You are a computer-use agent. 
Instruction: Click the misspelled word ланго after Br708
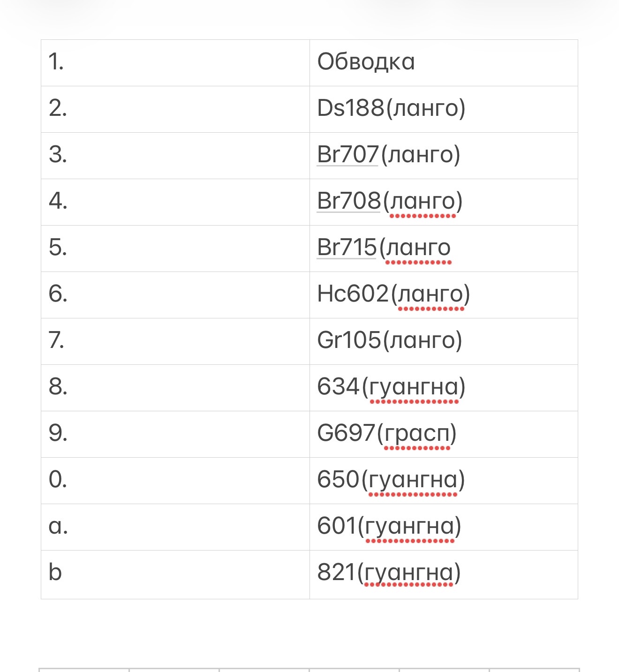point(423,202)
